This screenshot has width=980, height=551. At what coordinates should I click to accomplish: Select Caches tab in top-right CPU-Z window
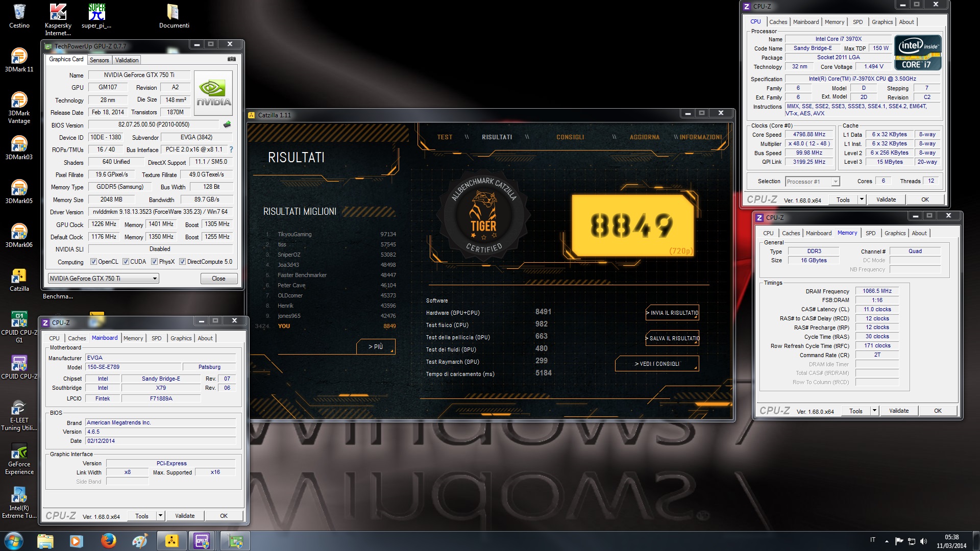point(778,22)
